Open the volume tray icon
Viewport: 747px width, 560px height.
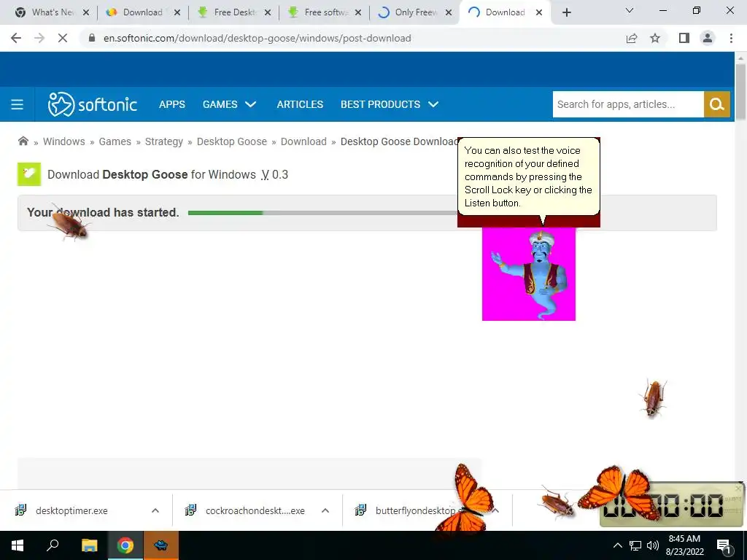pos(653,545)
